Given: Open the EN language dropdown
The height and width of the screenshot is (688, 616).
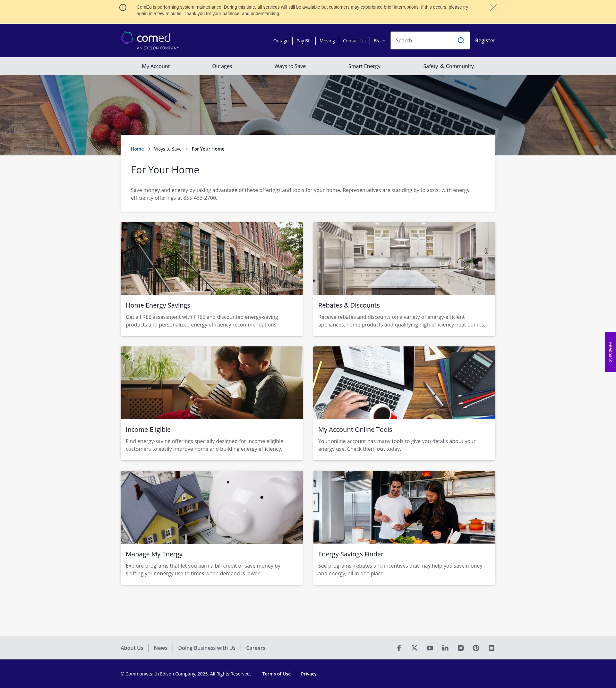Looking at the screenshot, I should pos(380,41).
